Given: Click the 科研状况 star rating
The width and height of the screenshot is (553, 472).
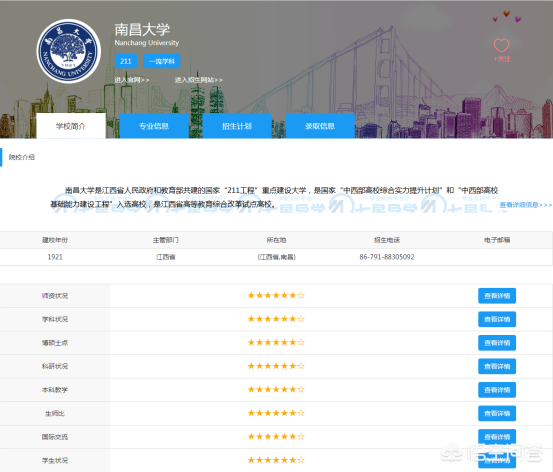Looking at the screenshot, I should [x=276, y=366].
